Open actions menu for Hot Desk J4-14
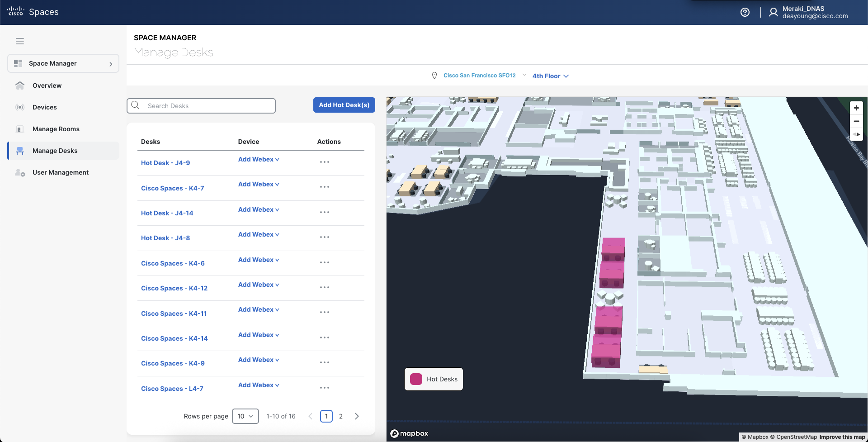The height and width of the screenshot is (442, 868). 325,212
